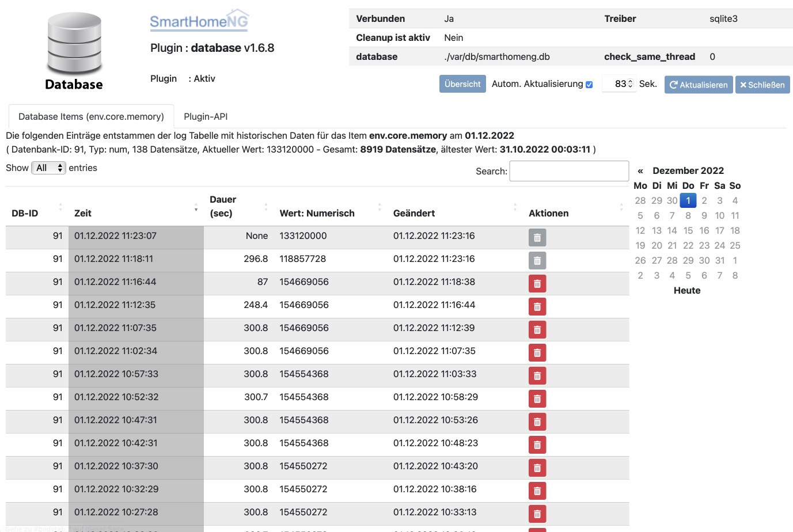Click the Übersicht button
793x532 pixels.
click(462, 84)
